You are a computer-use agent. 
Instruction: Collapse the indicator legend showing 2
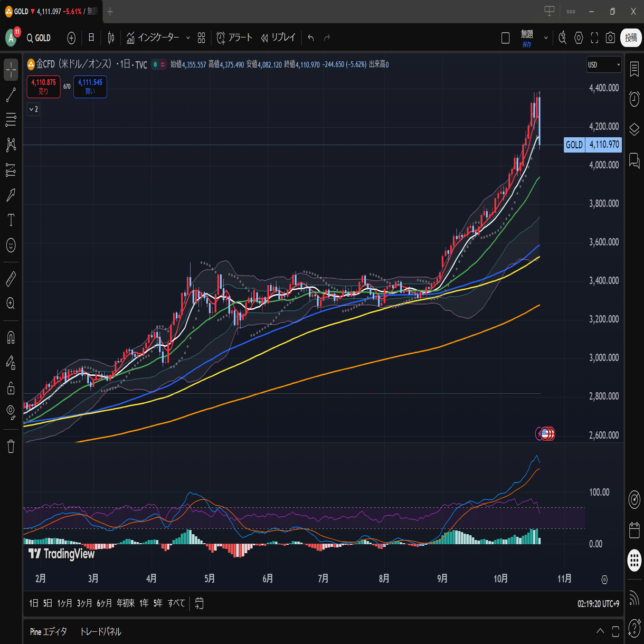point(33,109)
